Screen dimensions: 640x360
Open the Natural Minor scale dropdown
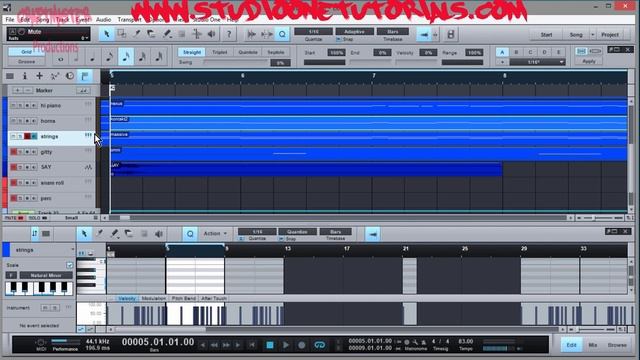(46, 276)
